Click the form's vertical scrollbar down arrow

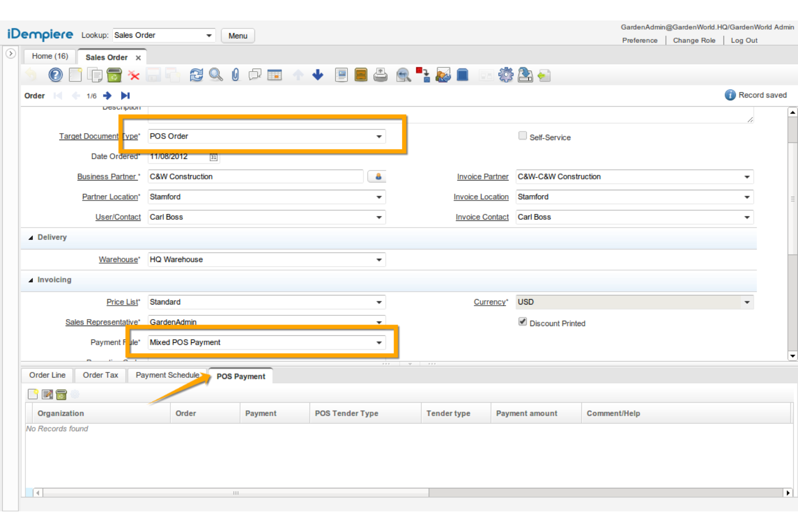click(793, 356)
